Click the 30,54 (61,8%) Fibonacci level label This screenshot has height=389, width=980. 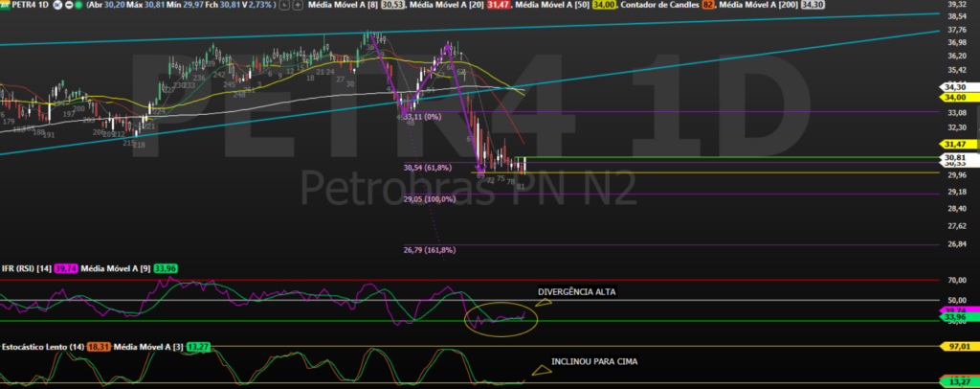tap(428, 168)
